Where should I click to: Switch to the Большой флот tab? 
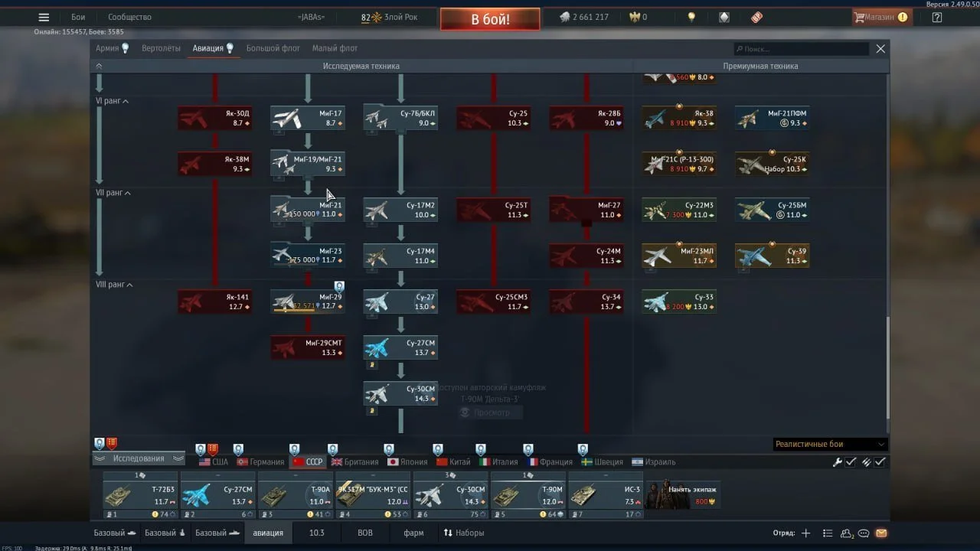click(x=273, y=48)
